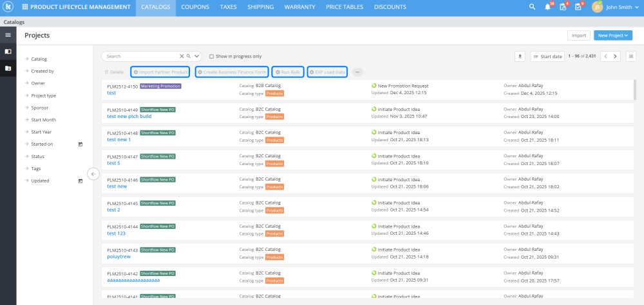Open notifications bell with 38 badge
Image resolution: width=644 pixels, height=305 pixels.
click(x=547, y=7)
